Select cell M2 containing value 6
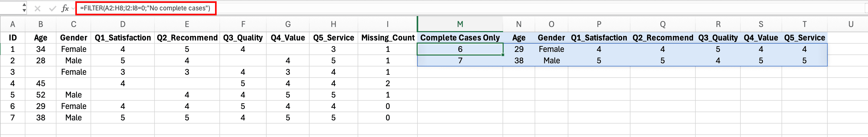Viewport: 868px width, 137px height. (460, 49)
